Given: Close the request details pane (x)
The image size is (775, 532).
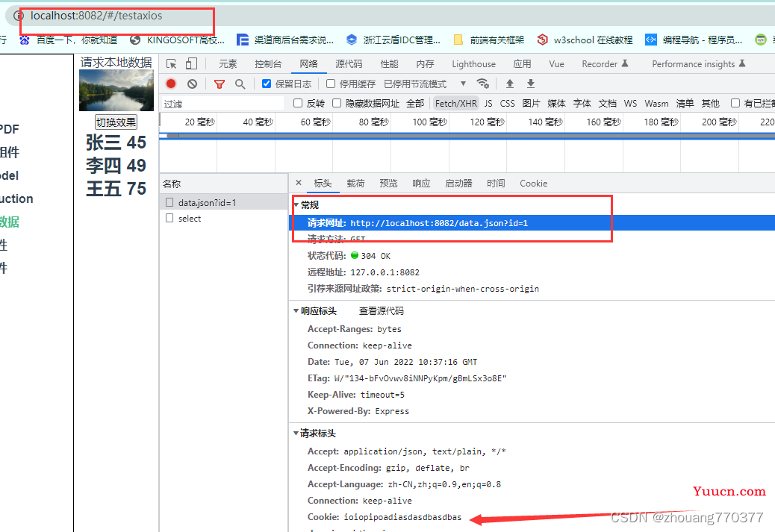Looking at the screenshot, I should 299,183.
